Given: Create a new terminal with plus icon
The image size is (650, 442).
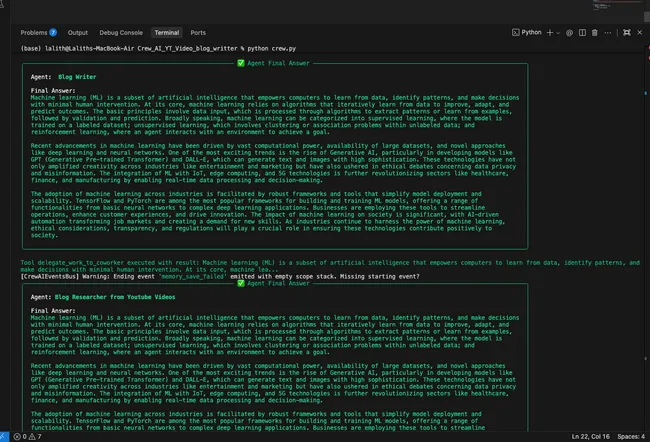Looking at the screenshot, I should 550,32.
